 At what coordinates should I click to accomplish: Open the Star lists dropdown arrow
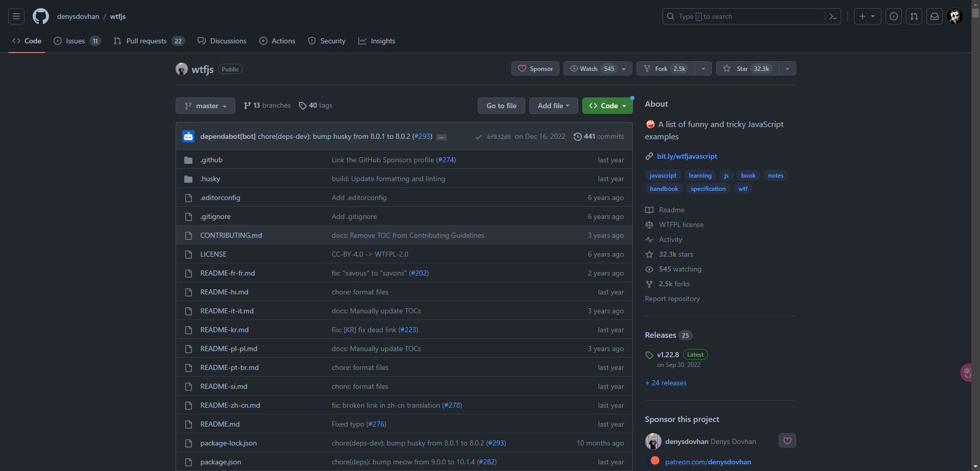click(x=788, y=68)
